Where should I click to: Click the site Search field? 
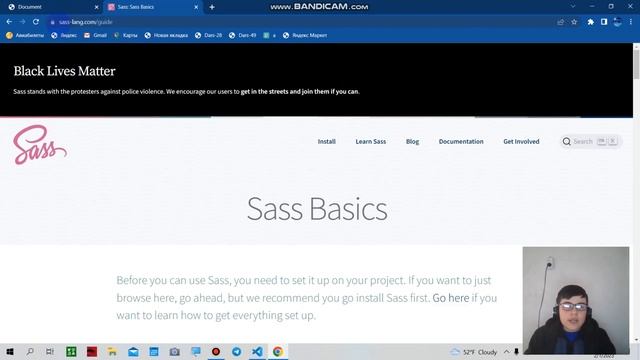pyautogui.click(x=591, y=142)
